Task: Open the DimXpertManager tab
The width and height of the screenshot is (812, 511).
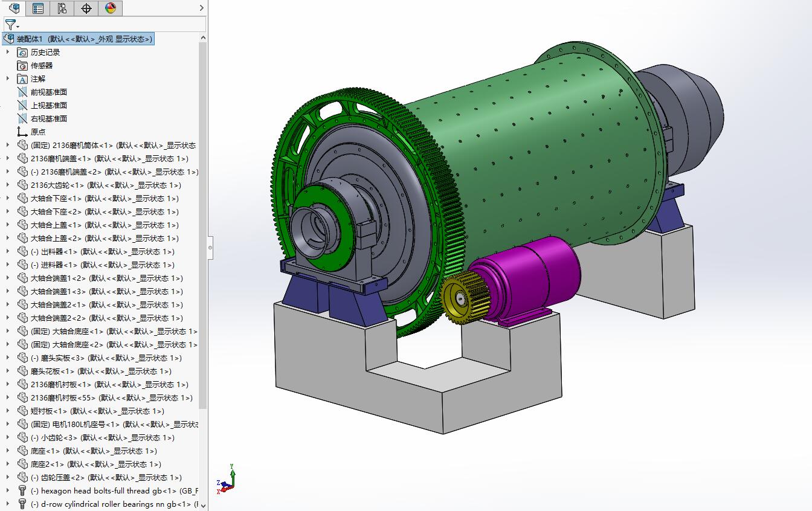Action: coord(86,8)
